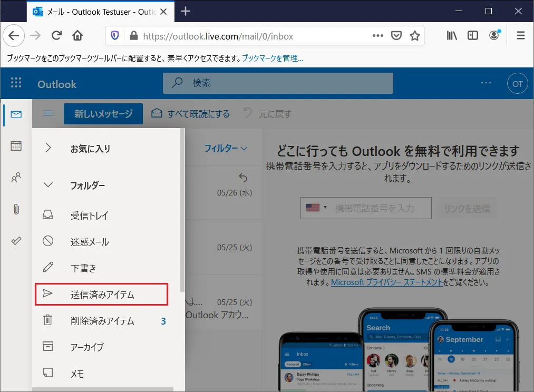Click 元に戻す undo button

click(268, 114)
